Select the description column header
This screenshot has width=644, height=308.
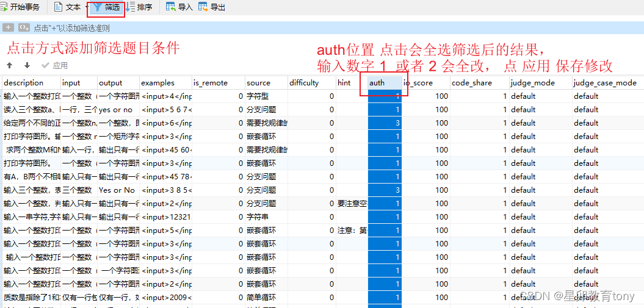pyautogui.click(x=31, y=83)
